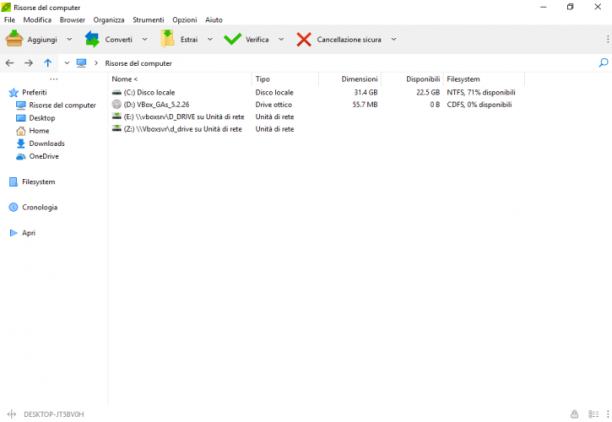The height and width of the screenshot is (422, 612).
Task: Expand the Converti dropdown arrow
Action: pyautogui.click(x=144, y=39)
